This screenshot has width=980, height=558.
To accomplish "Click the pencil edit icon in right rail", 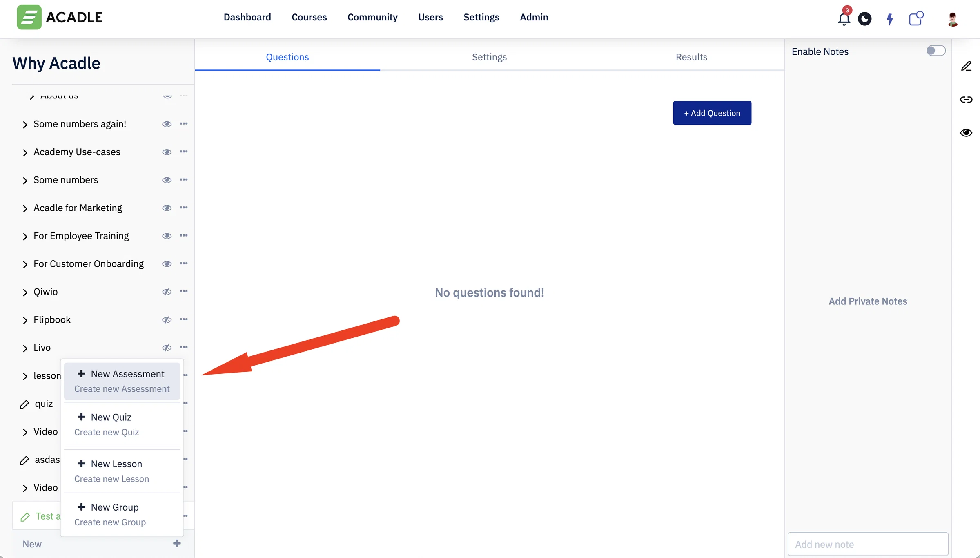I will pos(966,66).
